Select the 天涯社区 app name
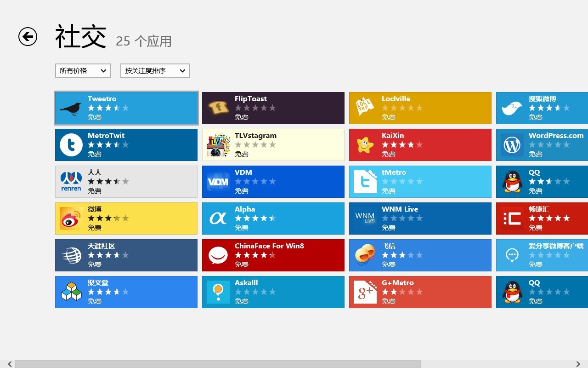This screenshot has height=368, width=588. pyautogui.click(x=102, y=246)
